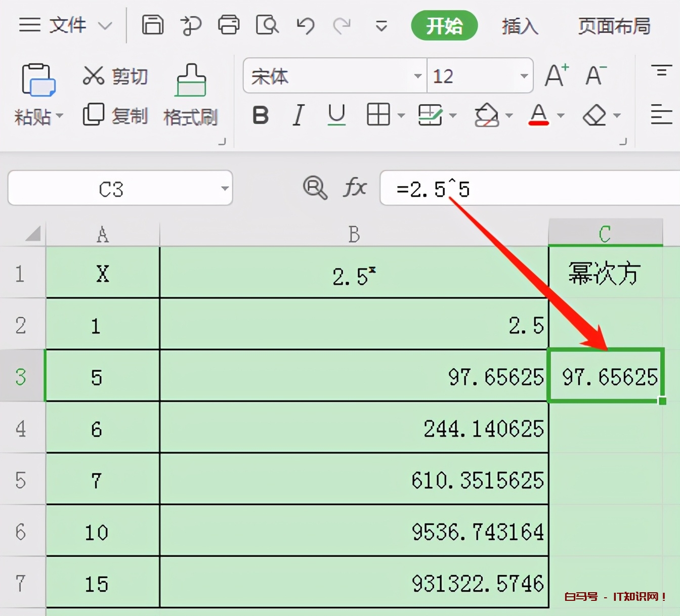Open the 页面布局 tab
This screenshot has width=680, height=616.
point(614,26)
